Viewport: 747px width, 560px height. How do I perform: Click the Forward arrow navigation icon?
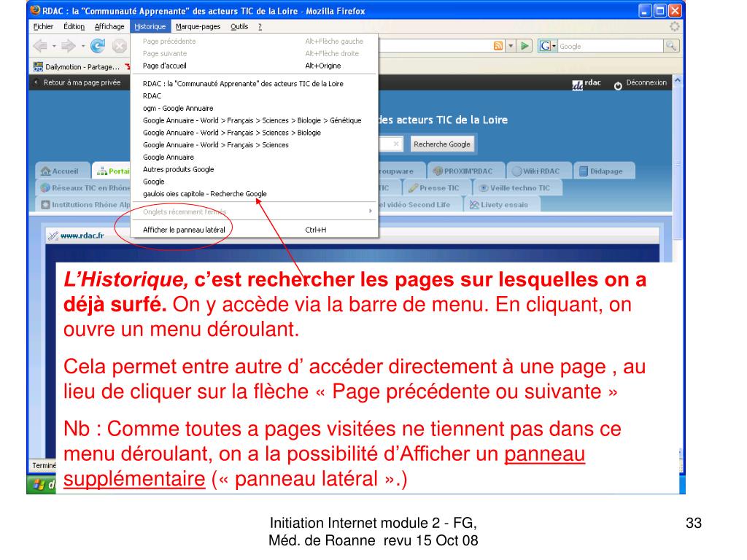(x=69, y=46)
